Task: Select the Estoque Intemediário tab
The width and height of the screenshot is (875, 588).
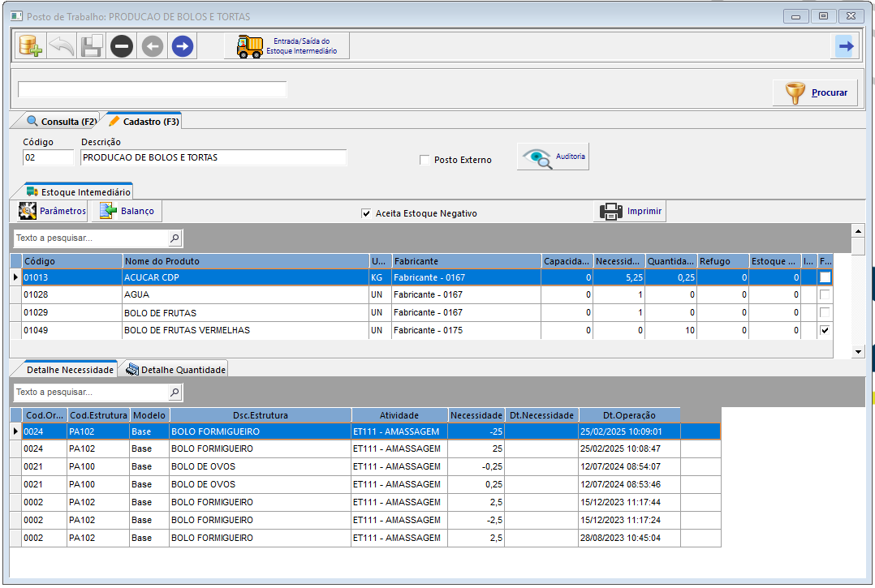Action: [x=79, y=191]
